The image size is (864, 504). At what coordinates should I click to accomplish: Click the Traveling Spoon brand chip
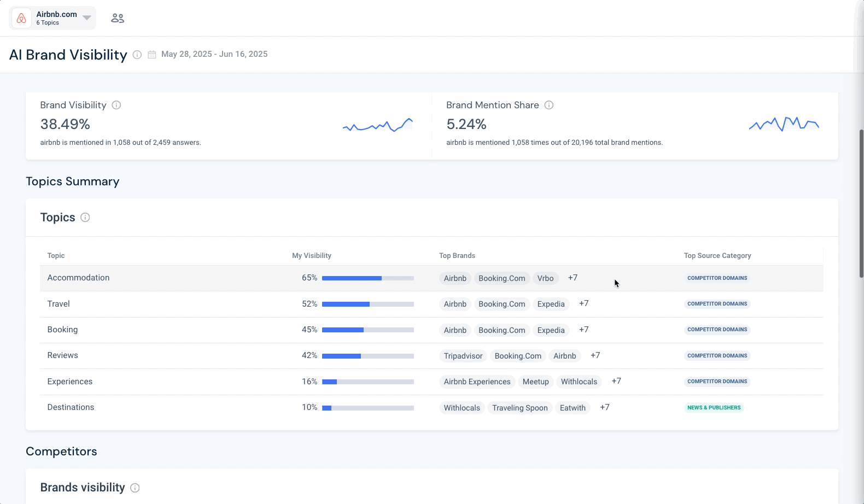click(520, 408)
